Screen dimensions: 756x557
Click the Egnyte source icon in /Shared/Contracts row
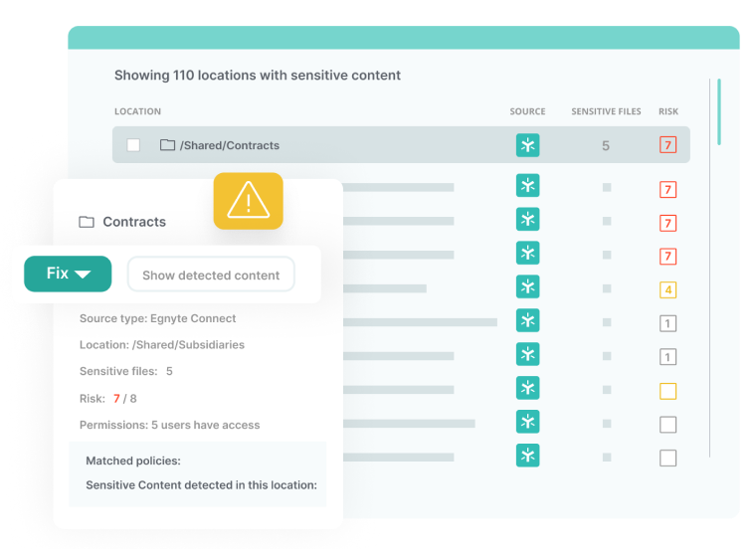click(527, 145)
